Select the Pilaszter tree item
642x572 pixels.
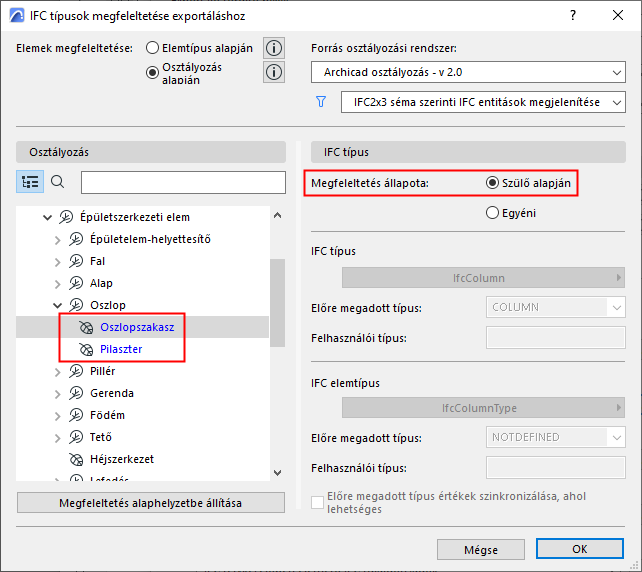[x=142, y=349]
